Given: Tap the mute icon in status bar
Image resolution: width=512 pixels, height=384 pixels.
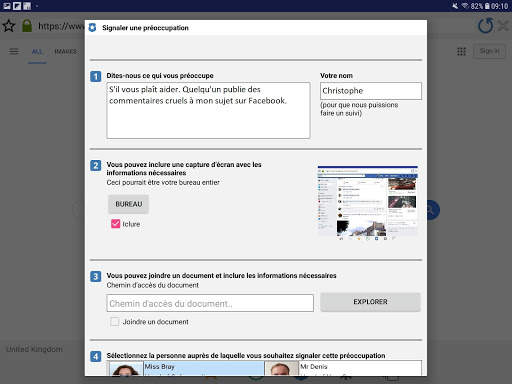Looking at the screenshot, I should pos(455,6).
